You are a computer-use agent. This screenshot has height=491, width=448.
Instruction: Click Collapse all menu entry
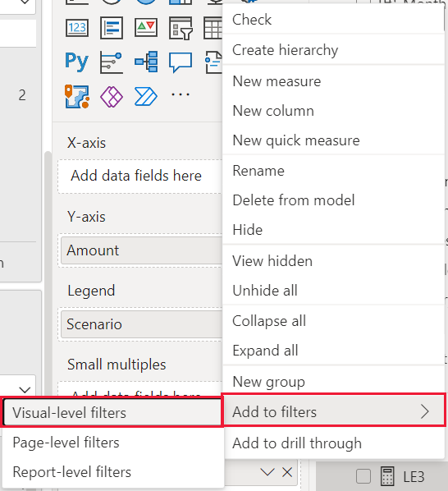click(334, 321)
